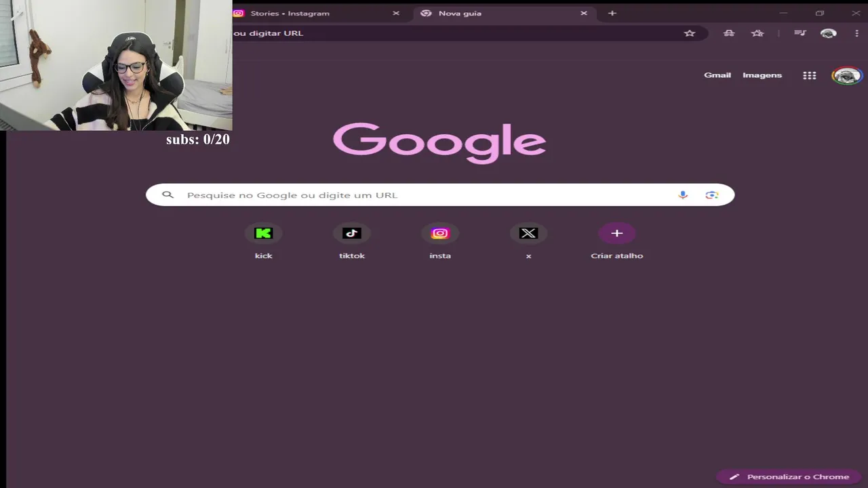
Task: Open Chrome profile avatar in toolbar
Action: click(828, 33)
